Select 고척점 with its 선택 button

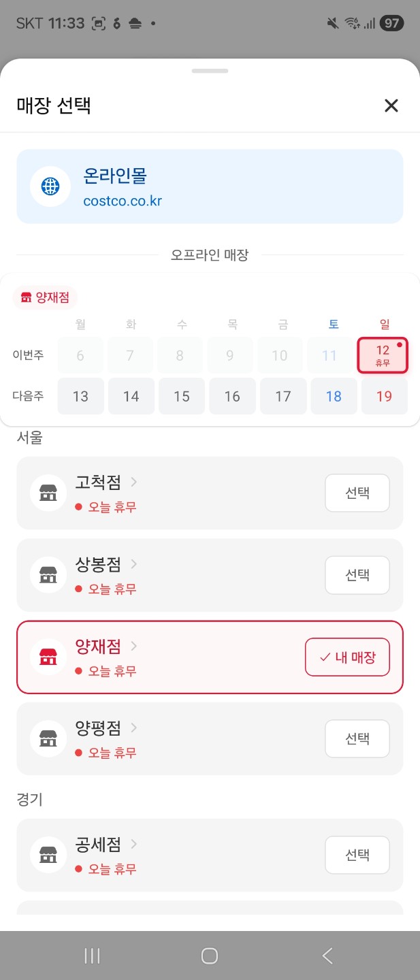[x=357, y=493]
